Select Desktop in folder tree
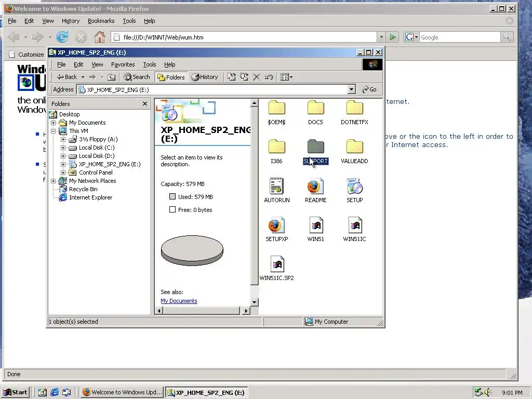This screenshot has height=399, width=532. click(69, 114)
